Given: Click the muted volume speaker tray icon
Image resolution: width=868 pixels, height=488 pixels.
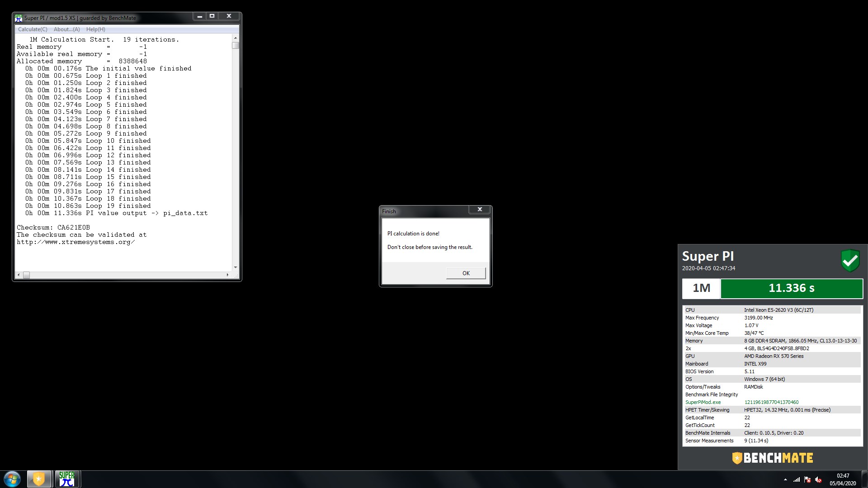Looking at the screenshot, I should coord(818,480).
